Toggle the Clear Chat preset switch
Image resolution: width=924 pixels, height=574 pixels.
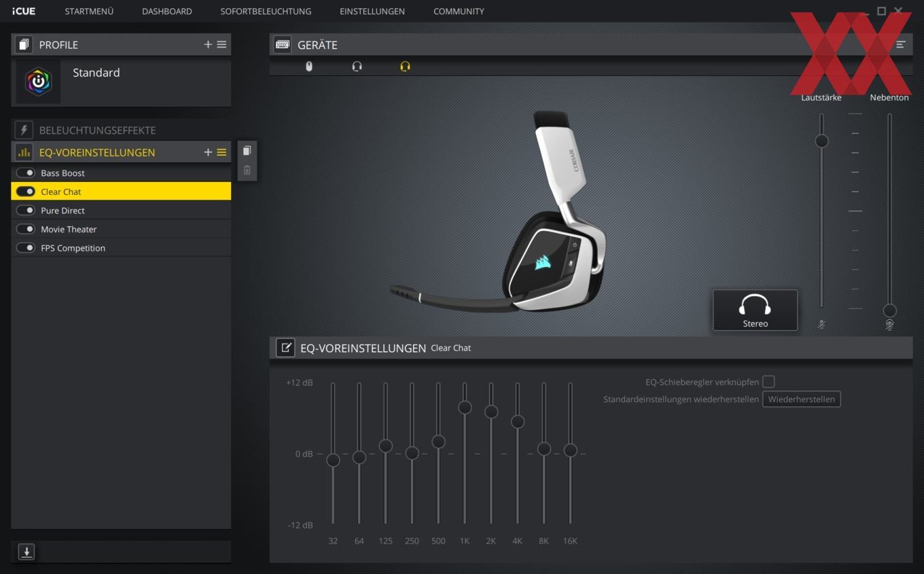coord(26,192)
